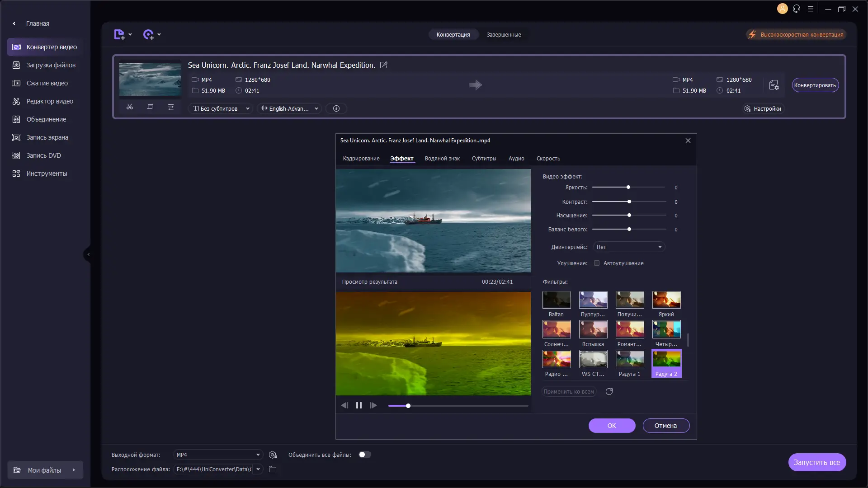Click the file info icon next to audio dropdown
Screen dimensions: 868x488
tap(336, 108)
